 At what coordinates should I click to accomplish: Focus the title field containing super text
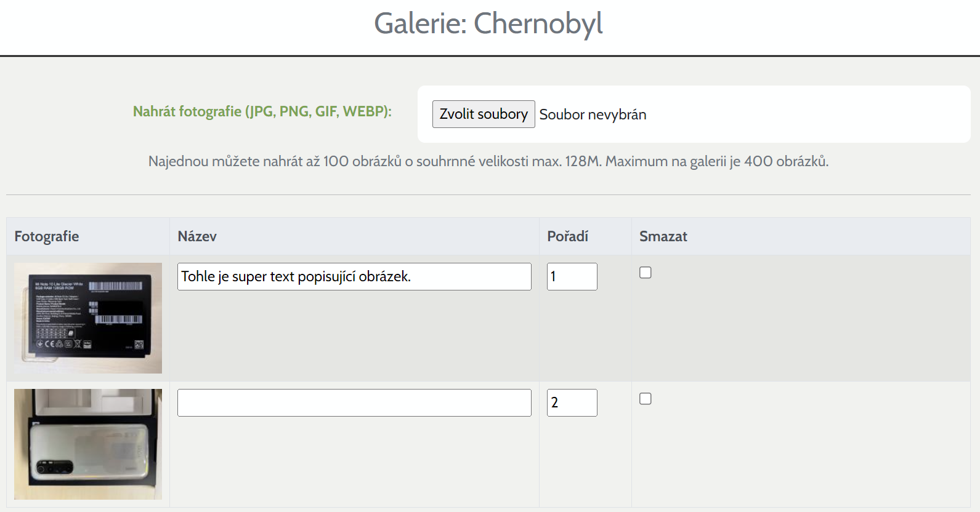pyautogui.click(x=354, y=276)
